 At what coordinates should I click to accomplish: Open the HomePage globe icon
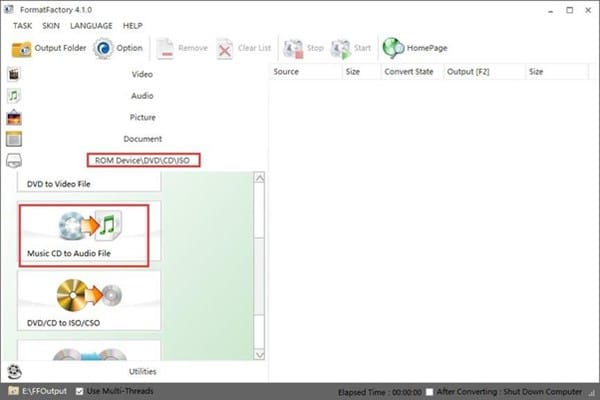(393, 48)
